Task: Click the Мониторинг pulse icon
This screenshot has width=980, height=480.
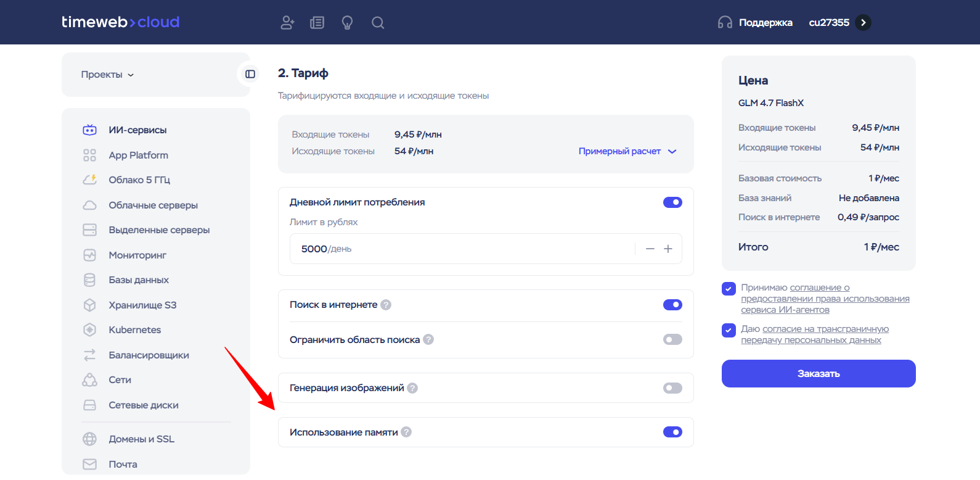Action: 90,255
